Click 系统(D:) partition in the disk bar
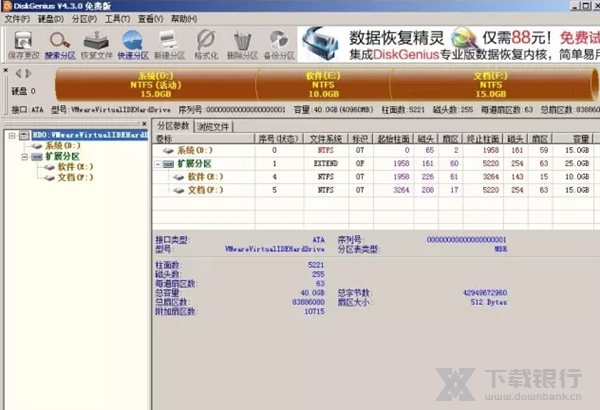 156,85
